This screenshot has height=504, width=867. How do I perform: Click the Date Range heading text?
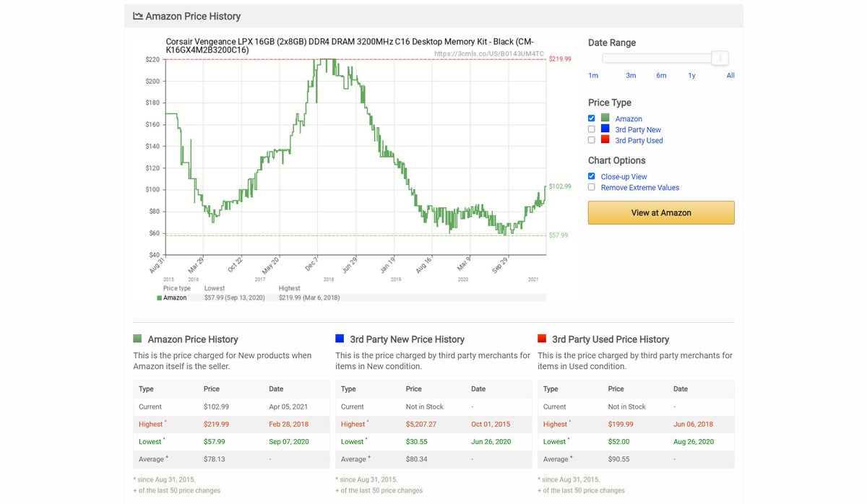pyautogui.click(x=612, y=43)
